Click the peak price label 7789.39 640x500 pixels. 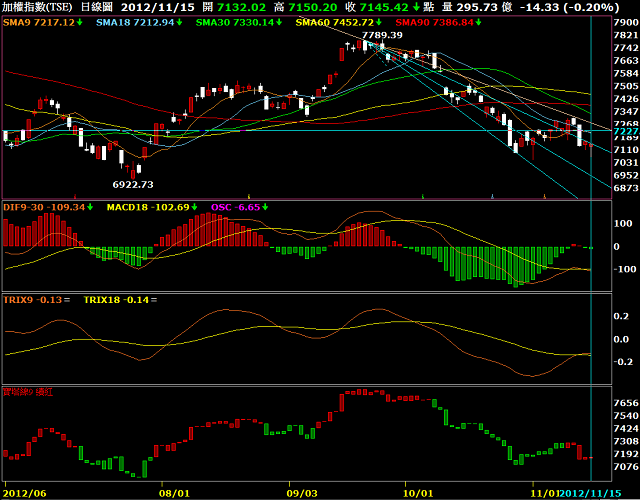point(382,35)
